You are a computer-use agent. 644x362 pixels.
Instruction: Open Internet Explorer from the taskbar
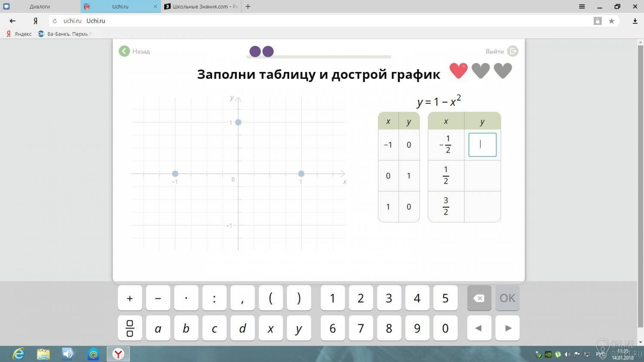18,354
